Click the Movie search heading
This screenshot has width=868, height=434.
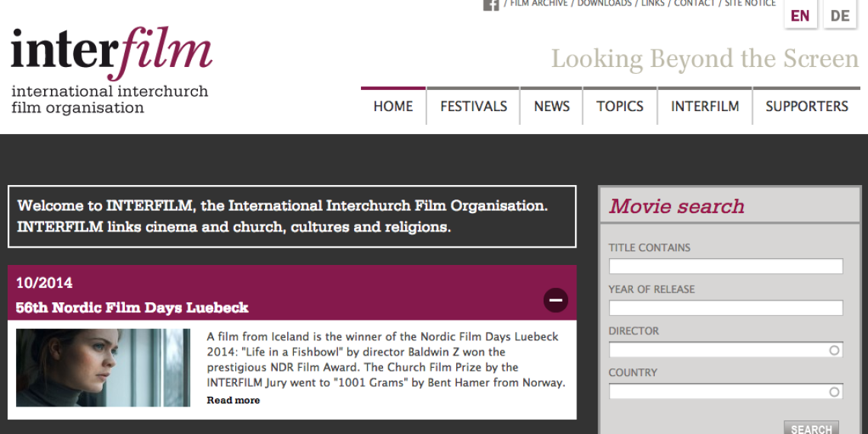pos(676,206)
